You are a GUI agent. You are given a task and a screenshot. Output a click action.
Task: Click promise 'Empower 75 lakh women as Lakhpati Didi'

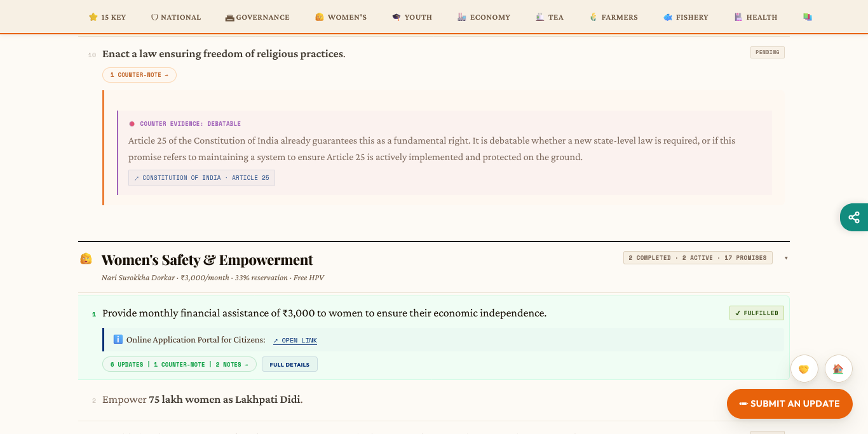(203, 400)
